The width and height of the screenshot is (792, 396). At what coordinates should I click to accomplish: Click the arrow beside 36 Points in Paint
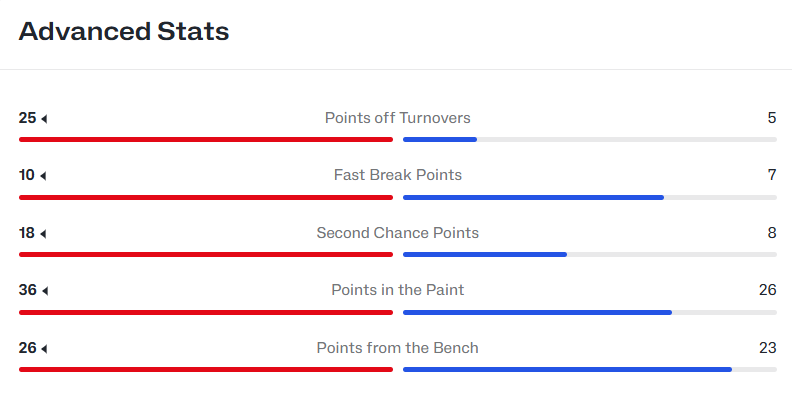tap(45, 291)
